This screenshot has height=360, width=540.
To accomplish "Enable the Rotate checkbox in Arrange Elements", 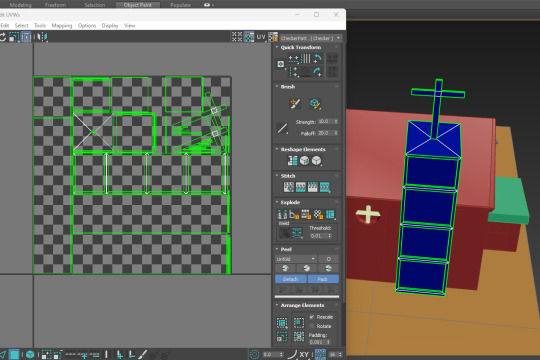I will (312, 326).
